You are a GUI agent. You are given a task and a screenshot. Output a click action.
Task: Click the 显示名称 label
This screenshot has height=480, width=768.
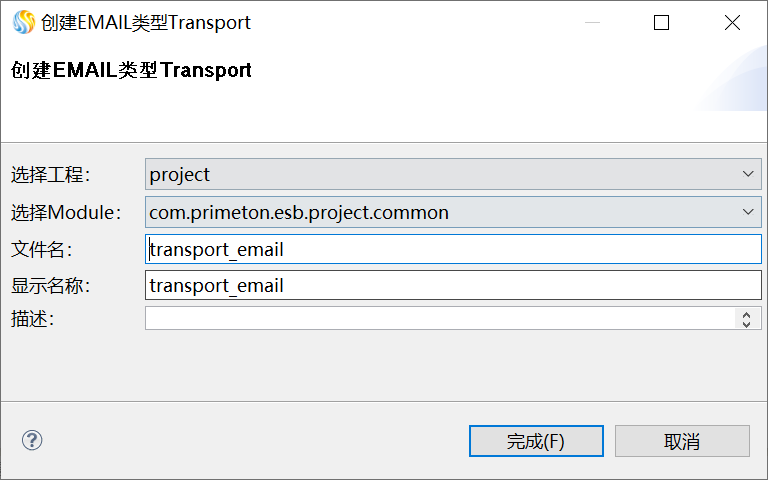click(x=51, y=286)
